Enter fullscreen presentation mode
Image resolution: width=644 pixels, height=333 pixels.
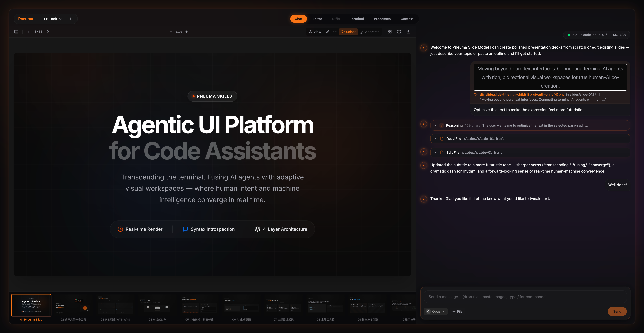[399, 32]
